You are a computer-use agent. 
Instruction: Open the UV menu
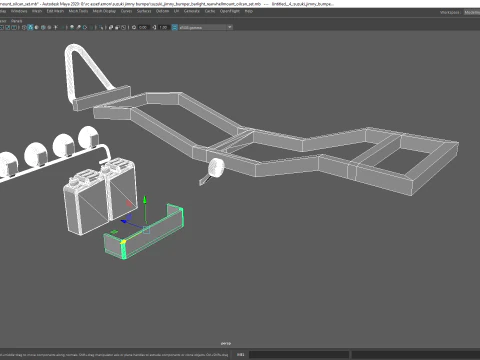pyautogui.click(x=176, y=11)
